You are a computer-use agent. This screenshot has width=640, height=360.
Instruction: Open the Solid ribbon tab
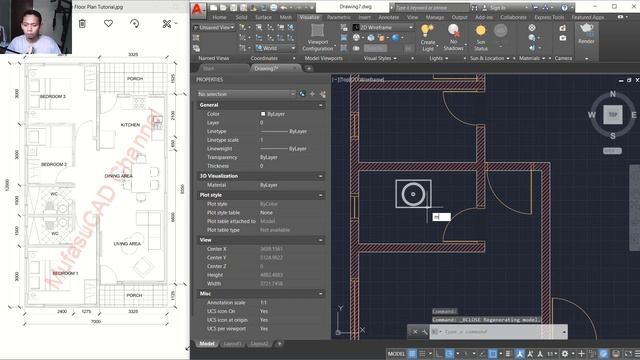(x=242, y=17)
